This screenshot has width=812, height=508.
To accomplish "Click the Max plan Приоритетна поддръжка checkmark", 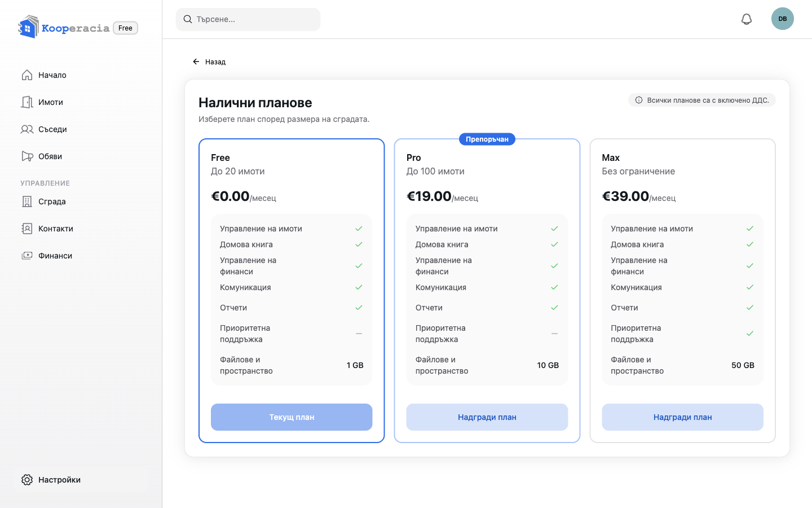I will (x=750, y=334).
